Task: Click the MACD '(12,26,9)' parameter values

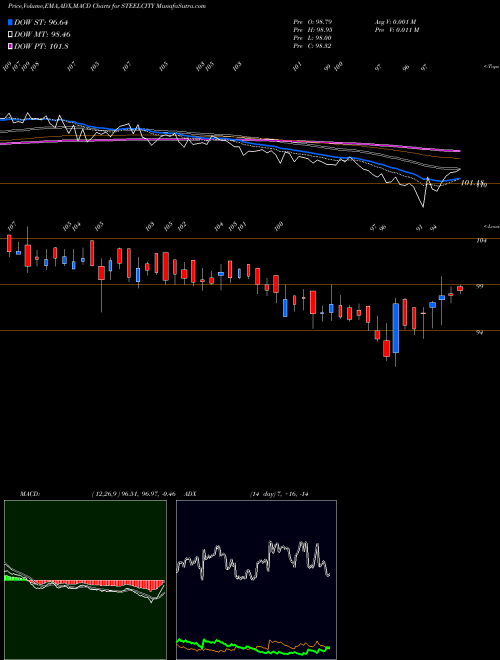Action: pyautogui.click(x=133, y=494)
